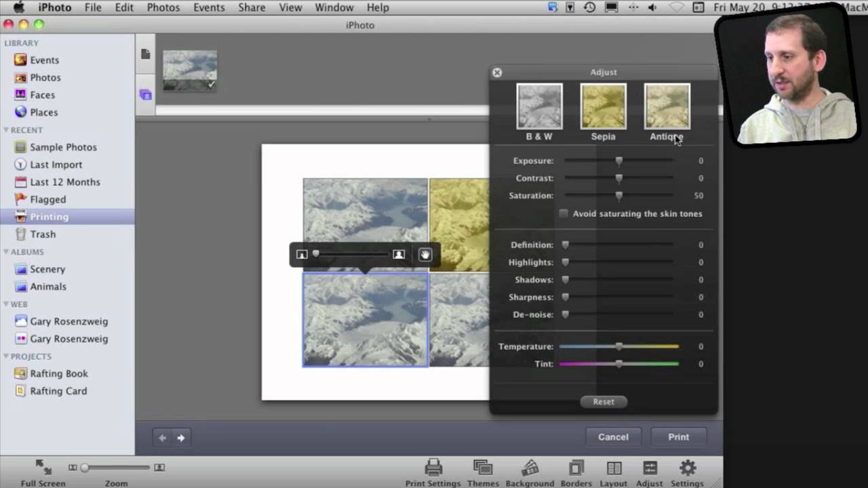Close the Adjust panel
The width and height of the screenshot is (868, 488).
point(497,73)
